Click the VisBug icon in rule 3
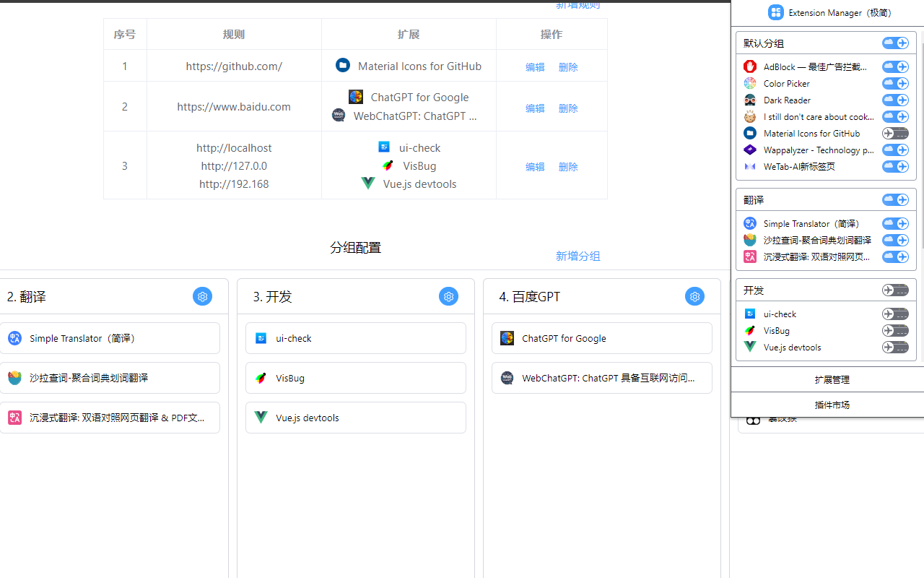This screenshot has height=578, width=924. (388, 165)
